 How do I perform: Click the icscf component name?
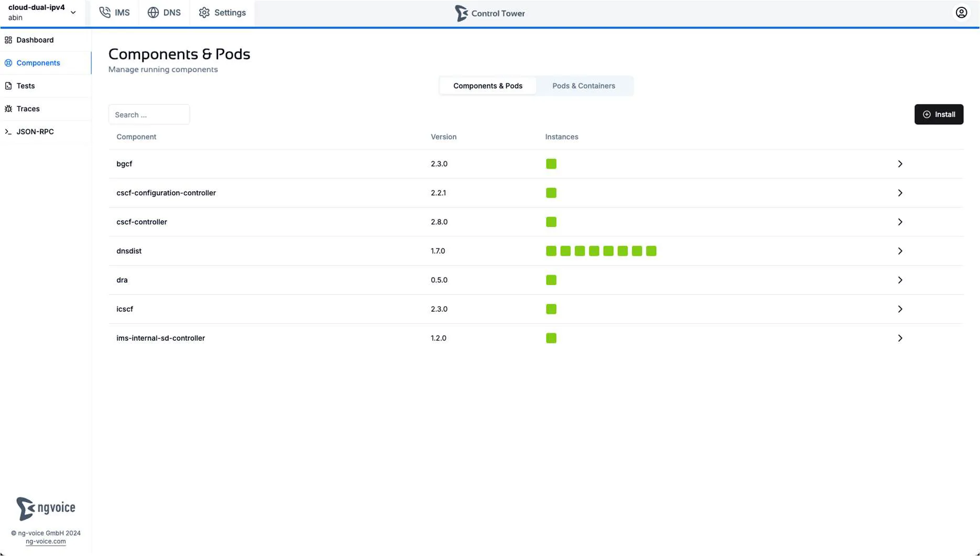point(125,309)
